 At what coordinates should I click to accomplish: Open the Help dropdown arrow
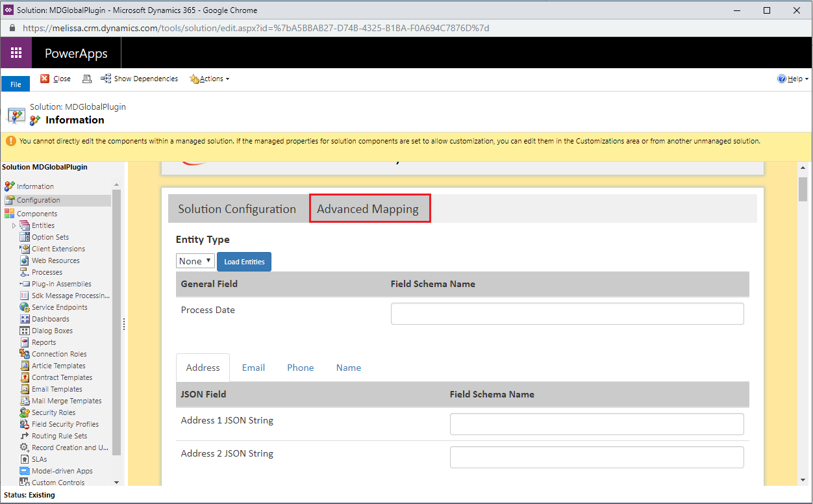click(807, 79)
